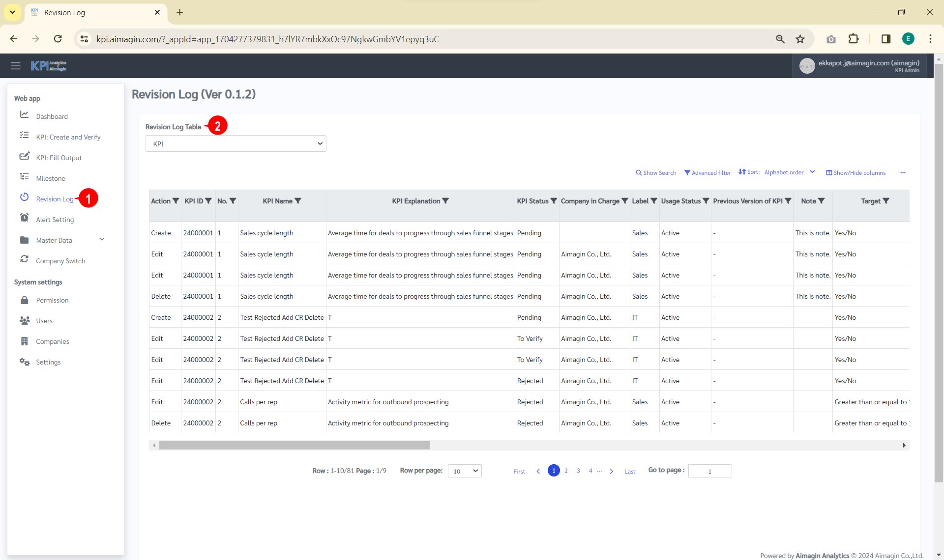
Task: Click the Dashboard chart icon
Action: (24, 115)
